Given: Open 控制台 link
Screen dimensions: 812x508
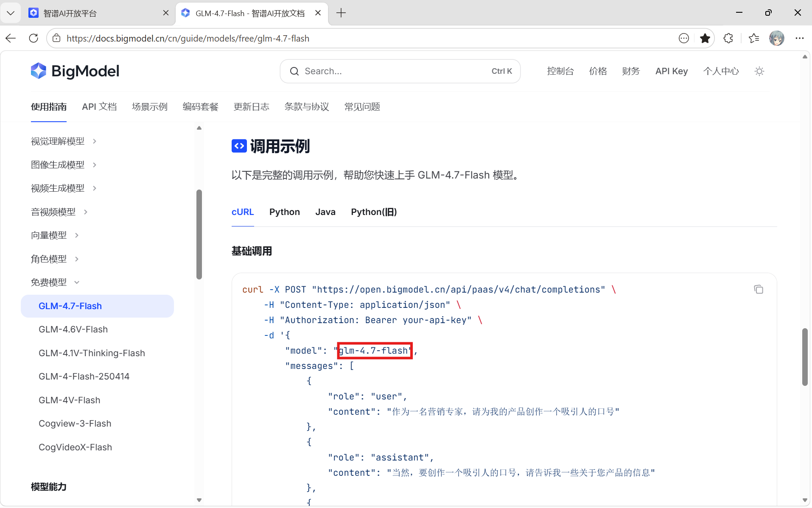Looking at the screenshot, I should point(560,71).
